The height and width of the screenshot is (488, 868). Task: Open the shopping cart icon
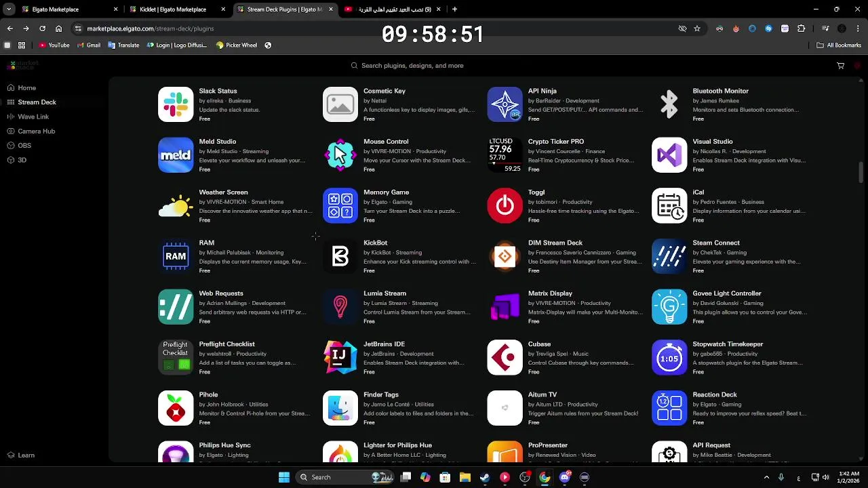(x=841, y=66)
